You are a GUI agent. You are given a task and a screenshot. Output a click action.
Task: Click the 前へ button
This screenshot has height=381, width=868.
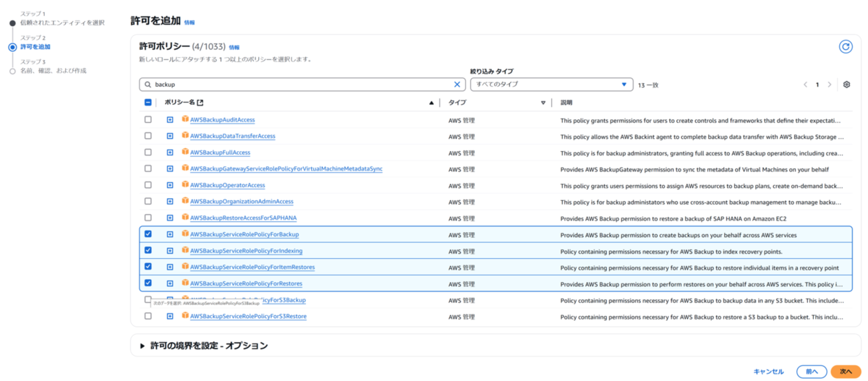[811, 371]
